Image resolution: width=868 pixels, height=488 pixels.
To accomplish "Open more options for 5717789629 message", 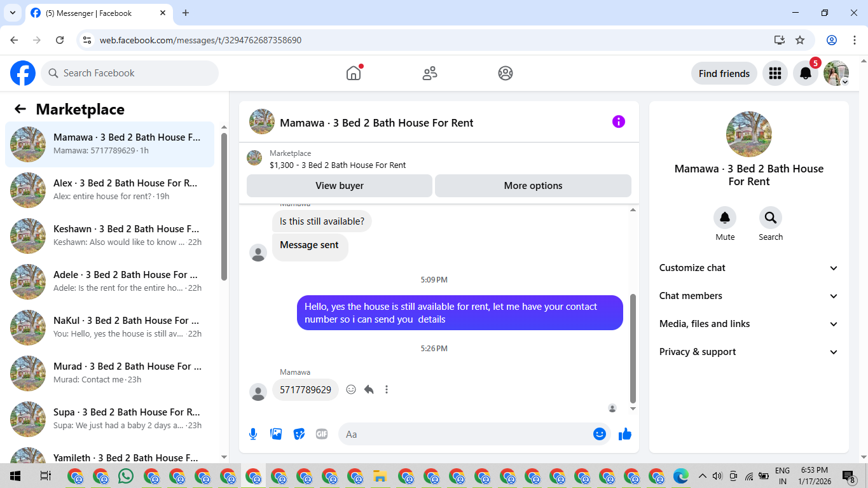I will click(x=387, y=389).
